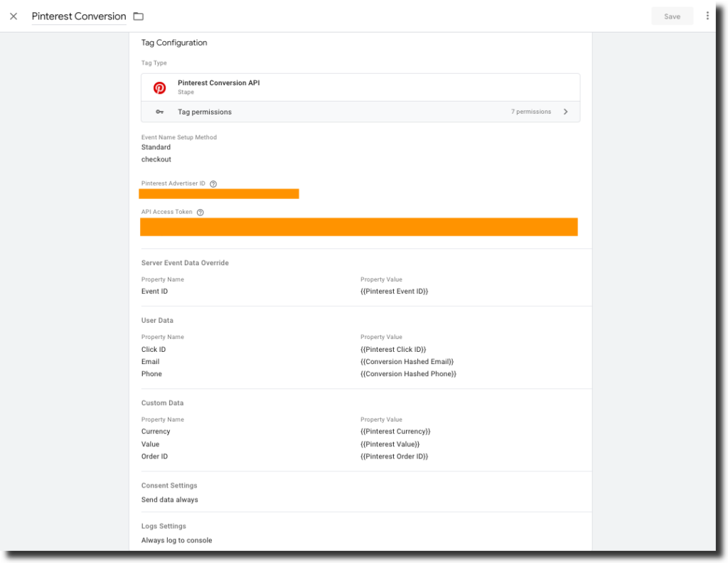The image size is (728, 563).
Task: Open the folder icon next to tag name
Action: click(138, 16)
